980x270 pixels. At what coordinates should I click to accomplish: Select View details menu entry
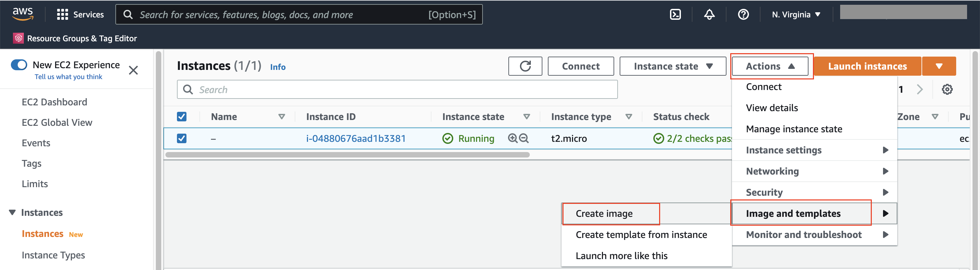click(814, 107)
